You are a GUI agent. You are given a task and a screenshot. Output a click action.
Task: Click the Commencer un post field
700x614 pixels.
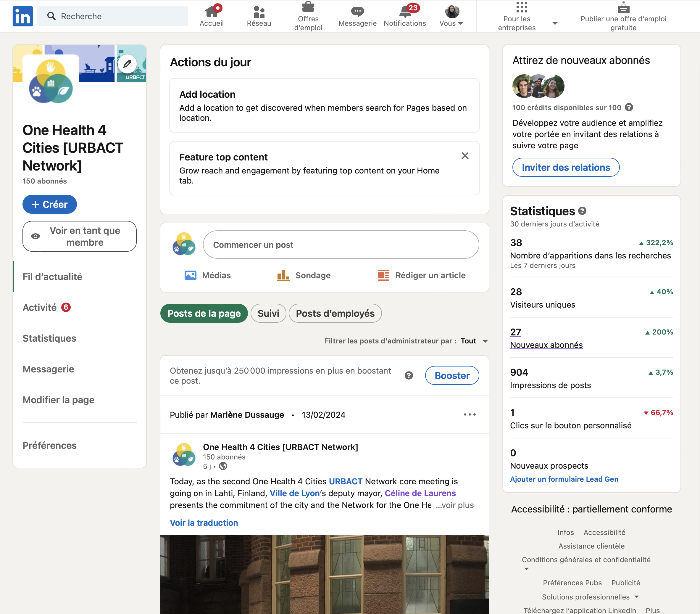(341, 245)
